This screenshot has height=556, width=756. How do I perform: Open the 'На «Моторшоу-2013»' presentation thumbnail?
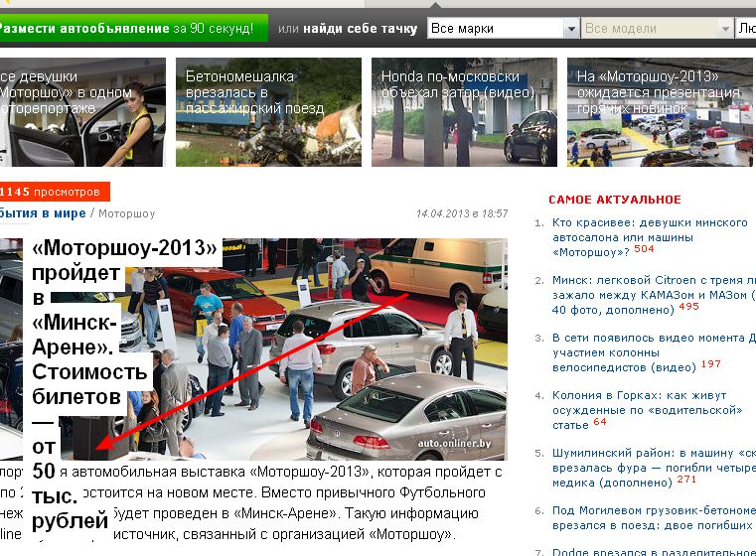pyautogui.click(x=660, y=112)
